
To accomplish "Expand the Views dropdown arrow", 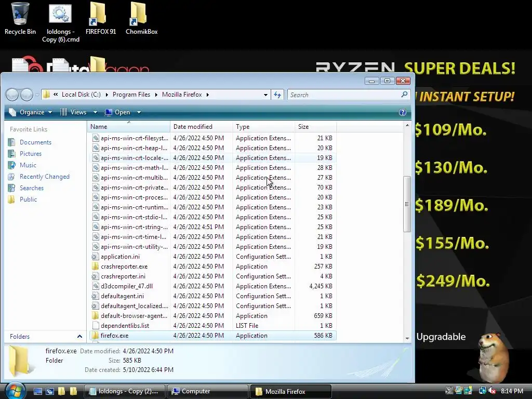I will 96,112.
